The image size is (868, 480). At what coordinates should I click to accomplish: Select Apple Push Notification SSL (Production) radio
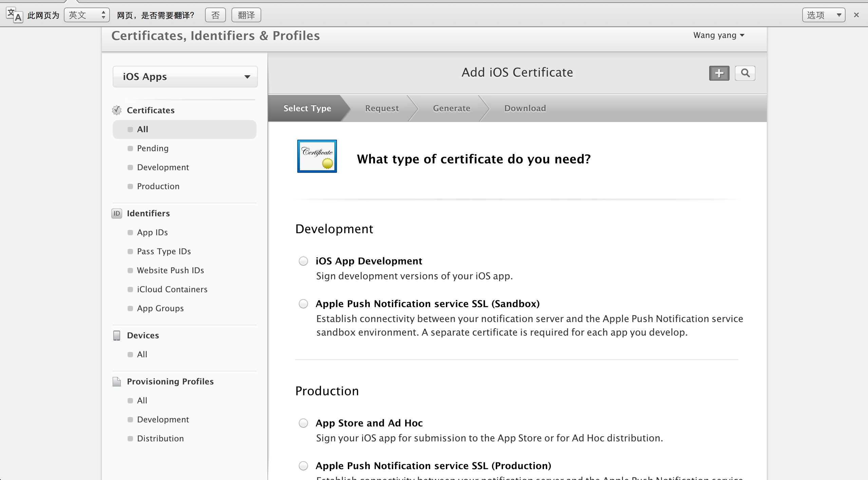click(303, 466)
